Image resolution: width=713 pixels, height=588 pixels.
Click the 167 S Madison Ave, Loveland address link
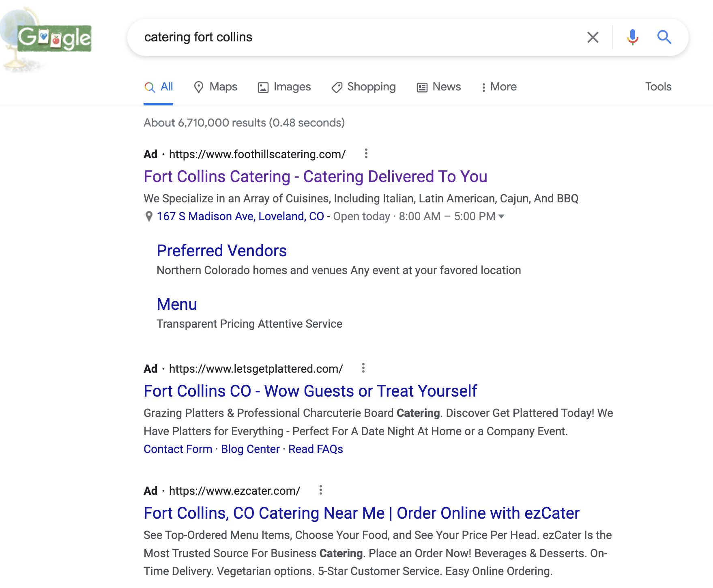point(241,217)
